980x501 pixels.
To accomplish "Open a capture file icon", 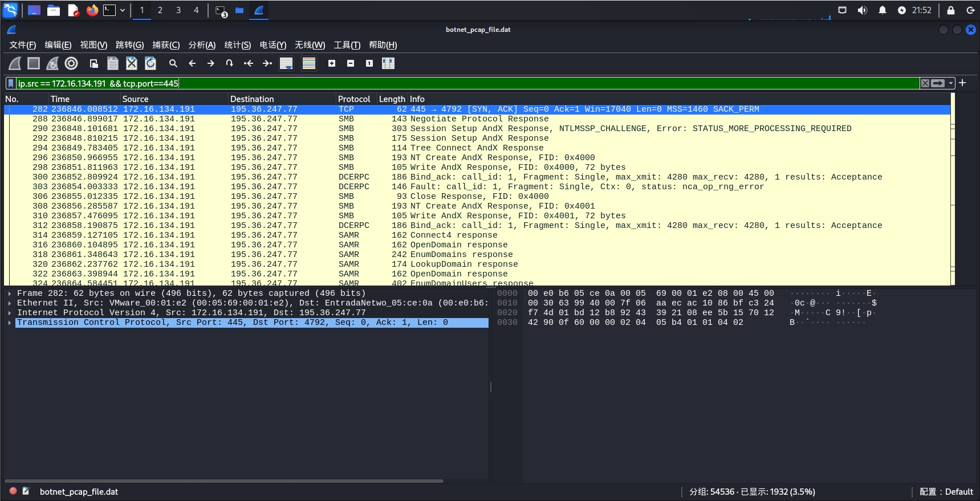I will (94, 63).
